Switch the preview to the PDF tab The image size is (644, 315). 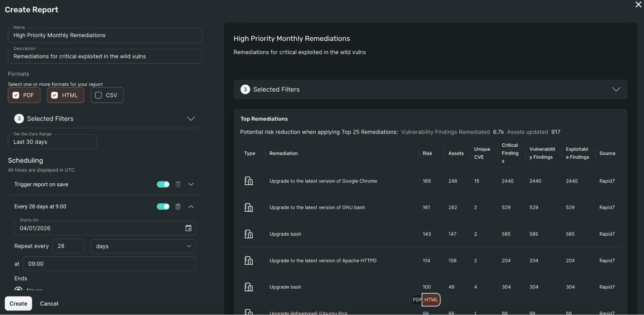click(x=417, y=300)
